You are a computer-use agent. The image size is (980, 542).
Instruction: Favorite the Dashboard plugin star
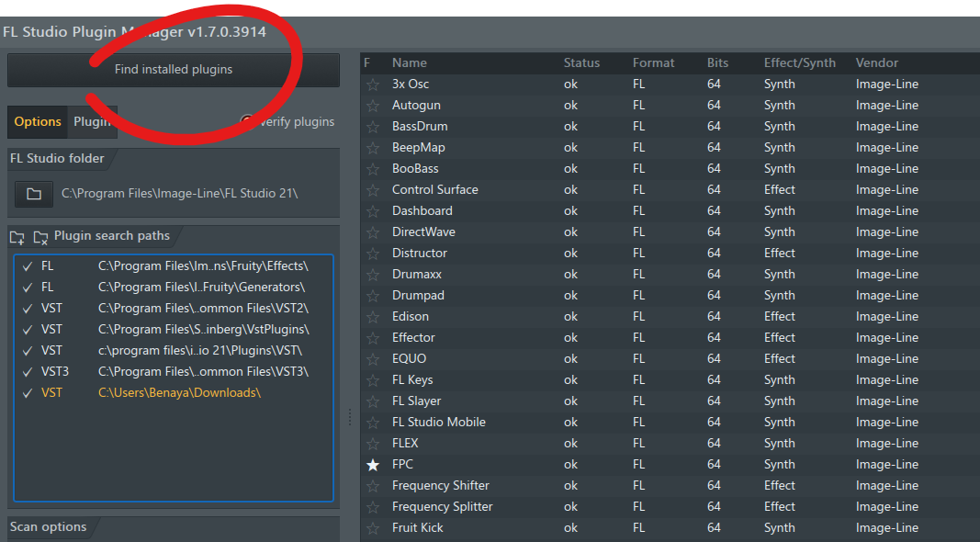pos(373,211)
